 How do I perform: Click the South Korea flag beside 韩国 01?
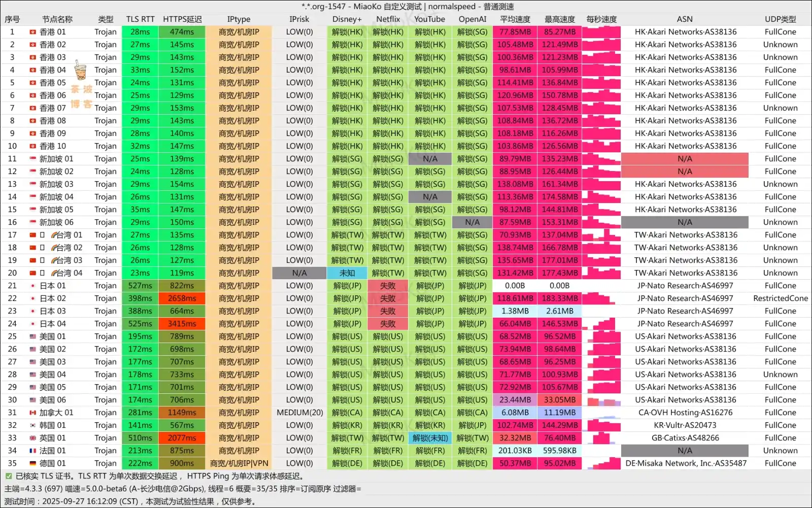[x=32, y=425]
